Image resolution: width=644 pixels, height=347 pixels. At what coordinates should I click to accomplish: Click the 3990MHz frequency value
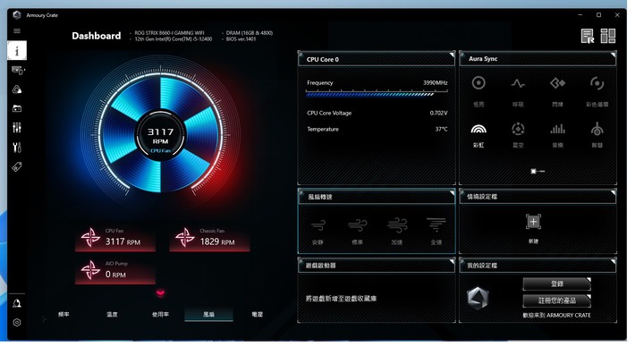coord(436,82)
